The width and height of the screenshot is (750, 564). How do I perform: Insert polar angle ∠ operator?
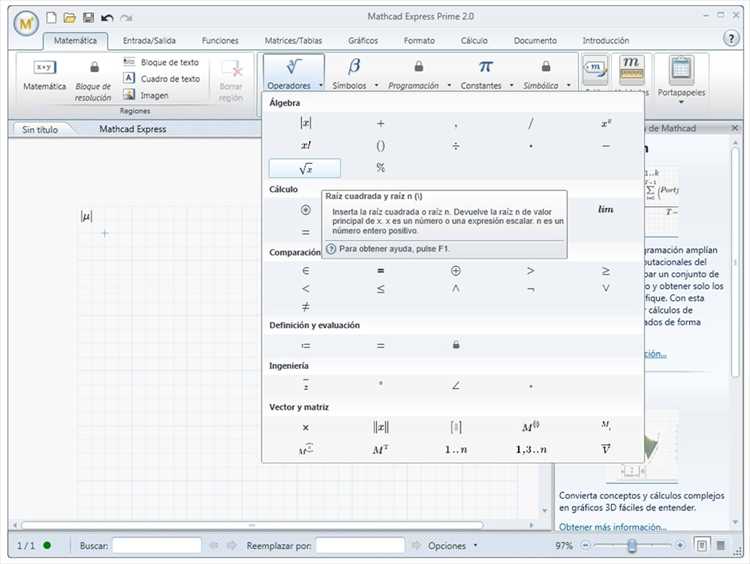coord(455,386)
